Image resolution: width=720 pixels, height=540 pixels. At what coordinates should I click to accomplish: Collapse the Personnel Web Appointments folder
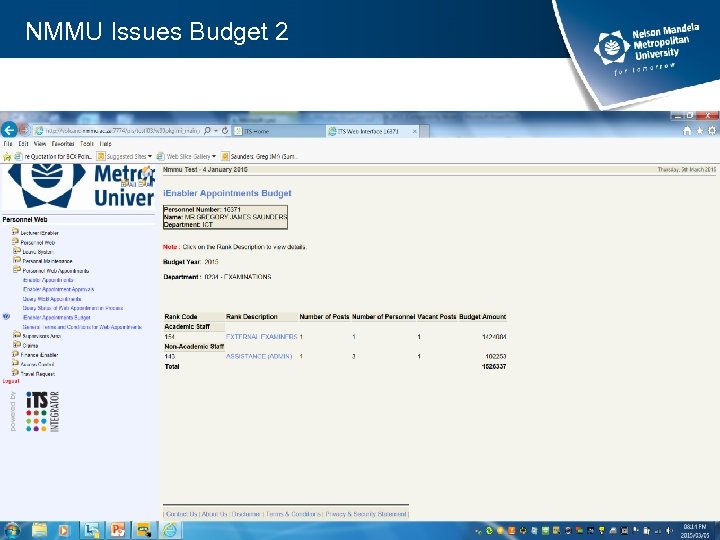pyautogui.click(x=17, y=270)
